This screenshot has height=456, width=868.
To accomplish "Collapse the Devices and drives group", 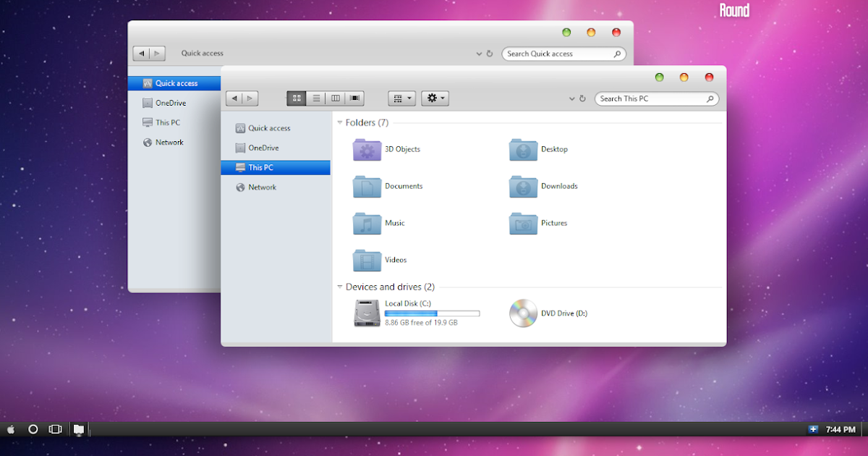I will 340,287.
